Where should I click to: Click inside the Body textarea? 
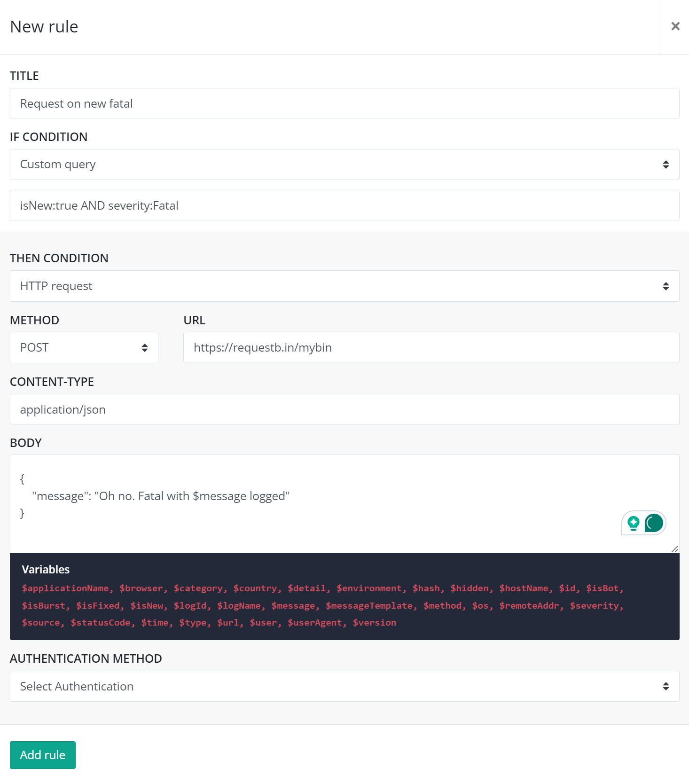[344, 504]
